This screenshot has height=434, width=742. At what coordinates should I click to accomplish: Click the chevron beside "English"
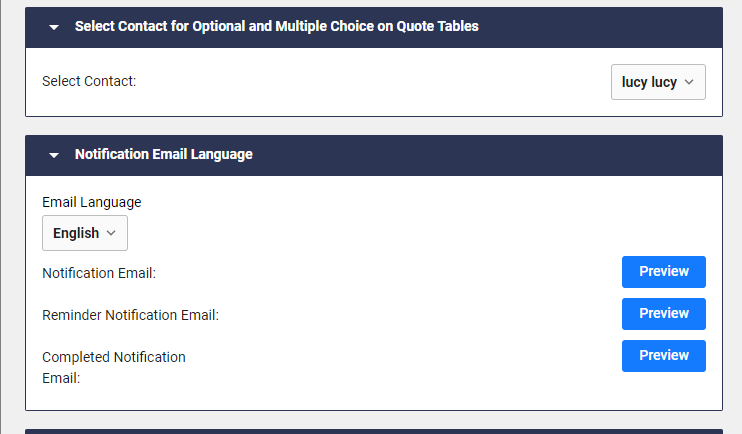pyautogui.click(x=111, y=233)
